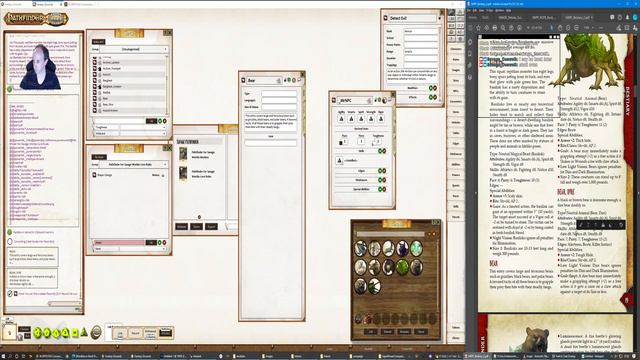
Task: Click the star bookmark icon in PDF toolbar
Action: pos(478,28)
